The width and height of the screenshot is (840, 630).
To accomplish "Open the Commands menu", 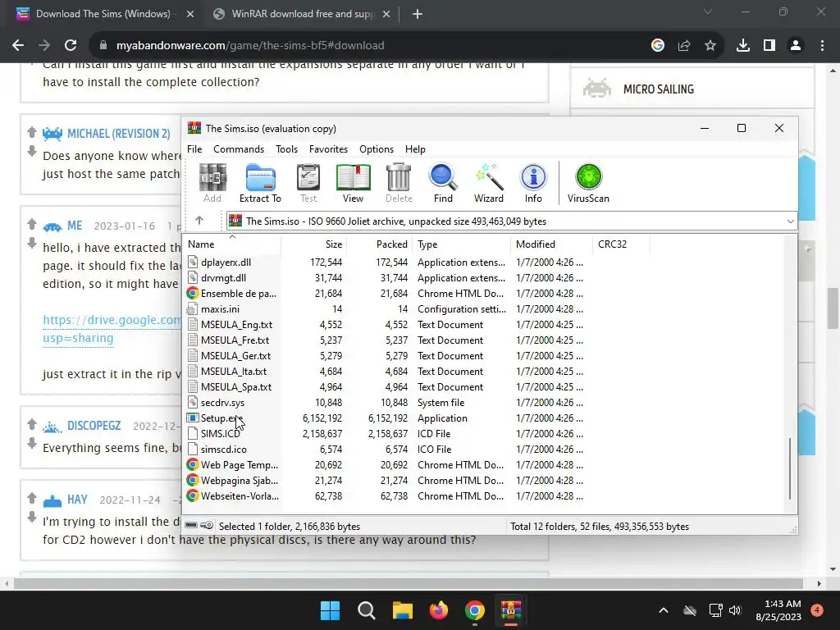I will coord(239,149).
